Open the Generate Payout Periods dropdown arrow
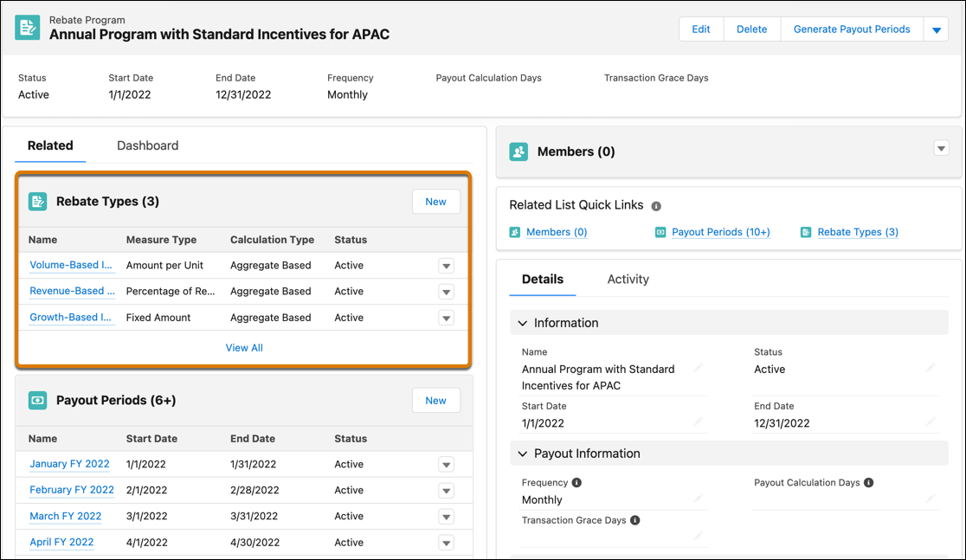This screenshot has height=560, width=966. pyautogui.click(x=935, y=29)
